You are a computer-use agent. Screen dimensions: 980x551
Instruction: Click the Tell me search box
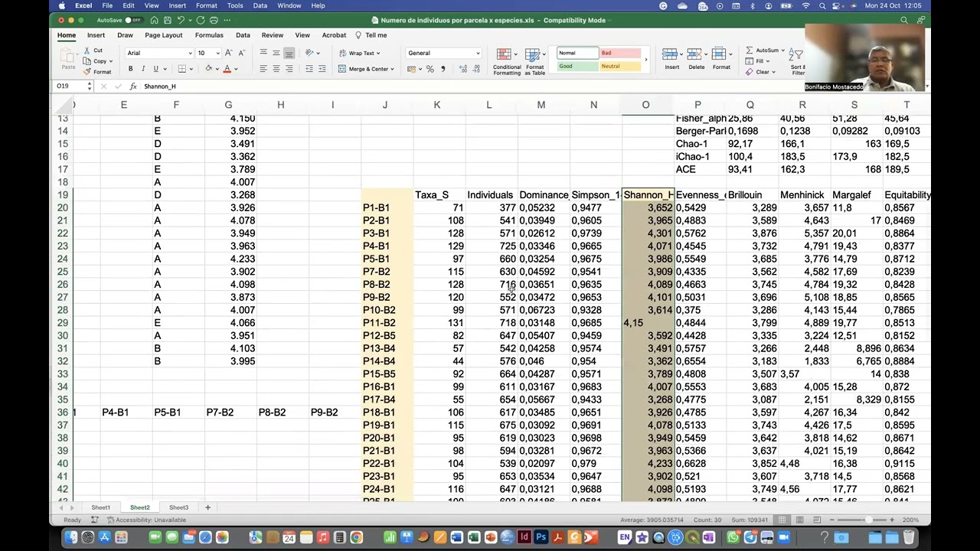[x=371, y=35]
